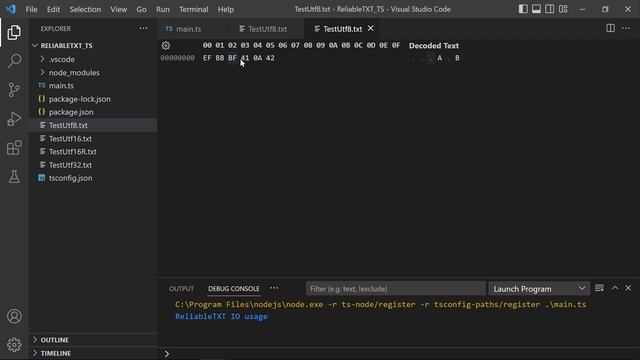Click the debug console prompt chevron

[x=167, y=353]
